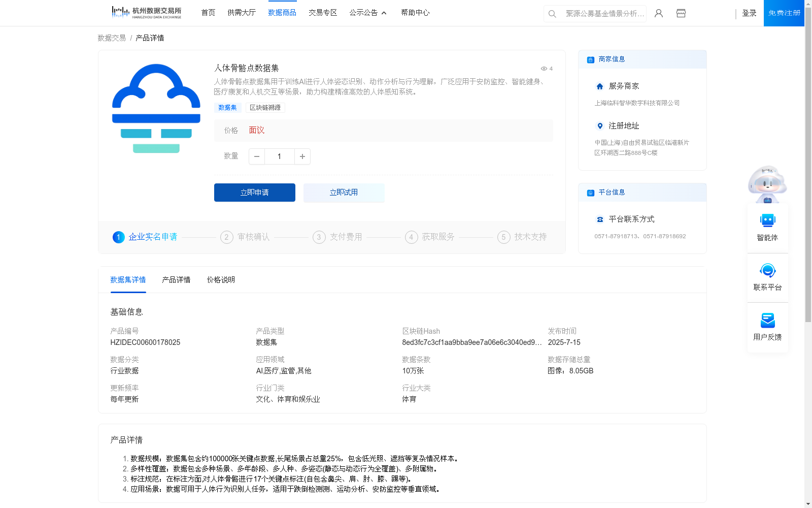Decrease quantity with the minus stepper

[x=257, y=156]
